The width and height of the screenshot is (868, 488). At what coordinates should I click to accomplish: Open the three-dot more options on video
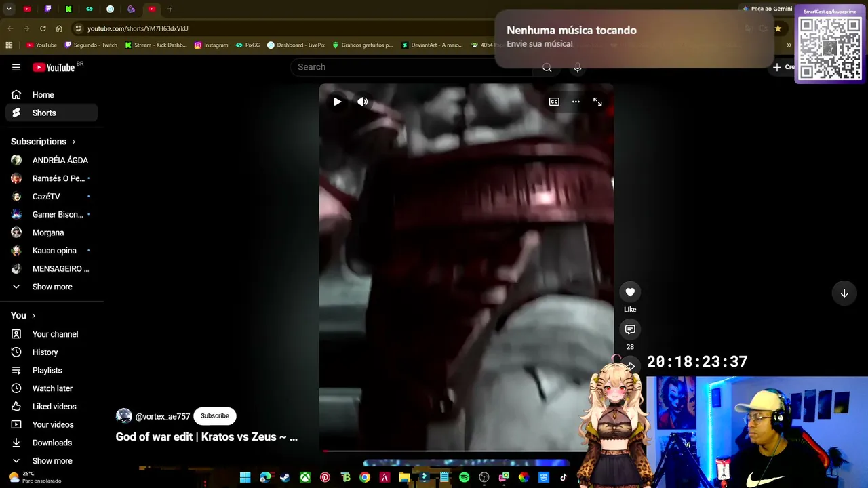coord(576,102)
